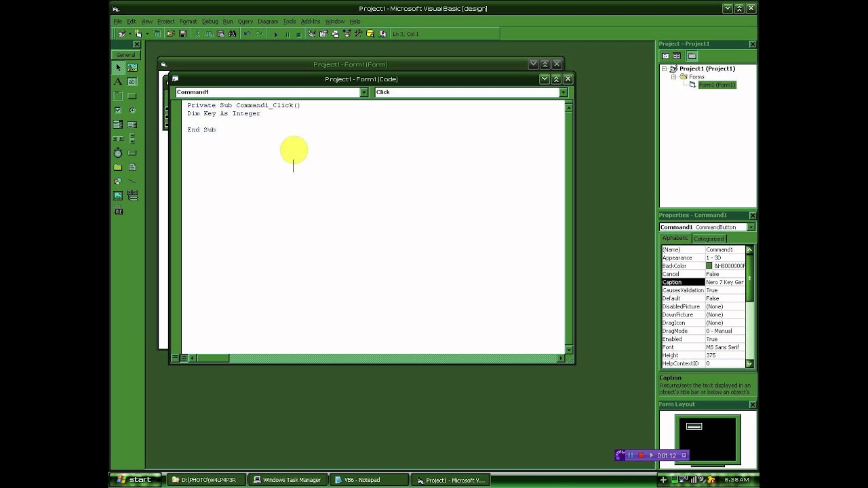This screenshot has height=488, width=868.
Task: Select the OLE control in the toolbox
Action: pos(118,211)
